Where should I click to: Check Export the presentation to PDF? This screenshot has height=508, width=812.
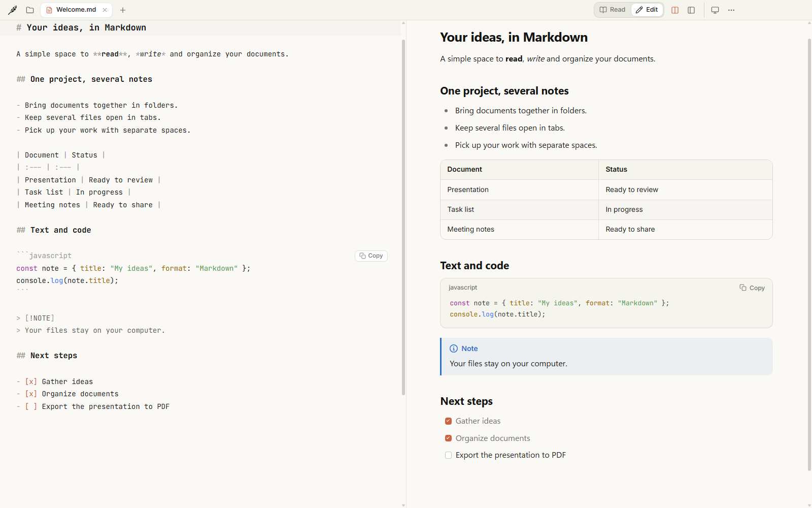(x=448, y=455)
